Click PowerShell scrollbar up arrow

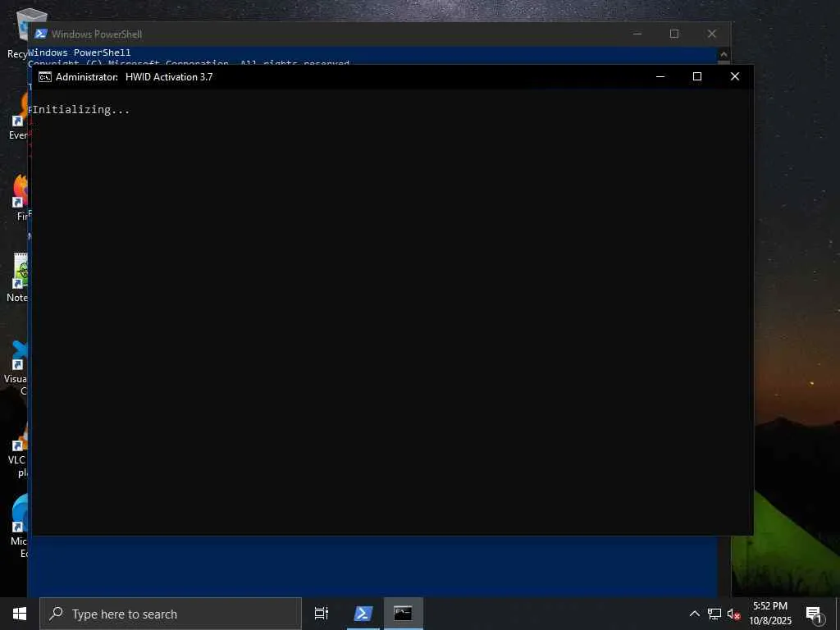(724, 54)
